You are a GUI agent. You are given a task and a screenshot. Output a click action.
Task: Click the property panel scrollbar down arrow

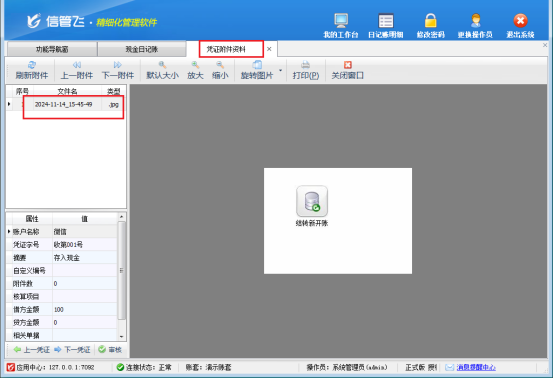121,336
